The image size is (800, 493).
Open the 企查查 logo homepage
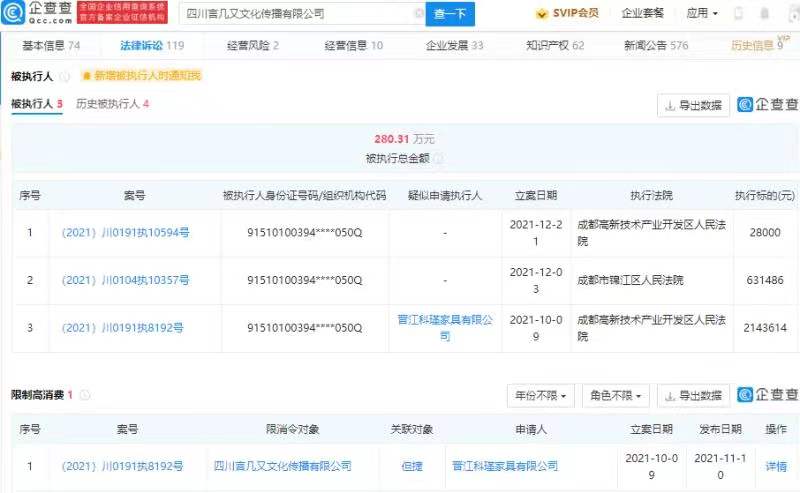tap(37, 13)
